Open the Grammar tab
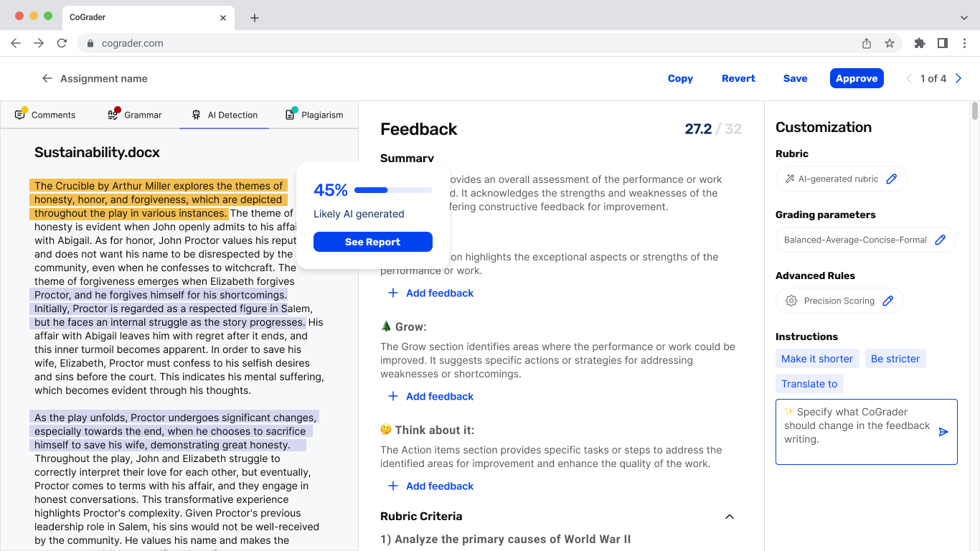Image resolution: width=980 pixels, height=551 pixels. pos(135,115)
